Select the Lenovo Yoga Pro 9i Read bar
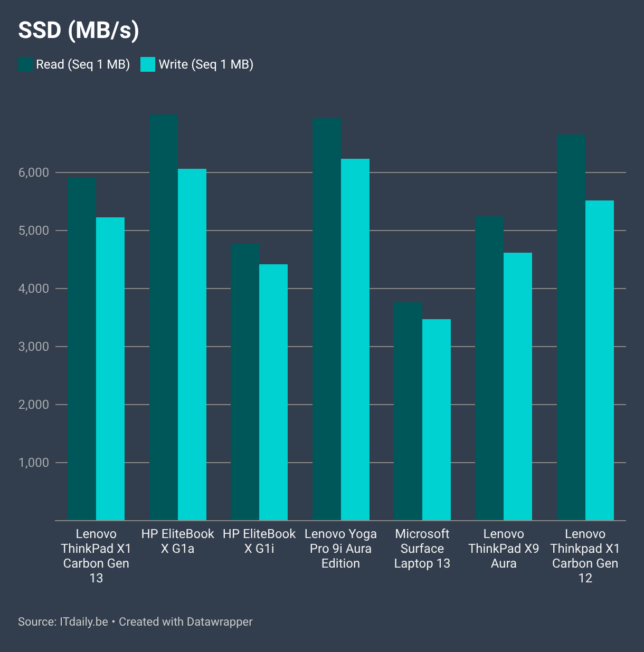Screen dimensions: 644x652 click(x=327, y=319)
